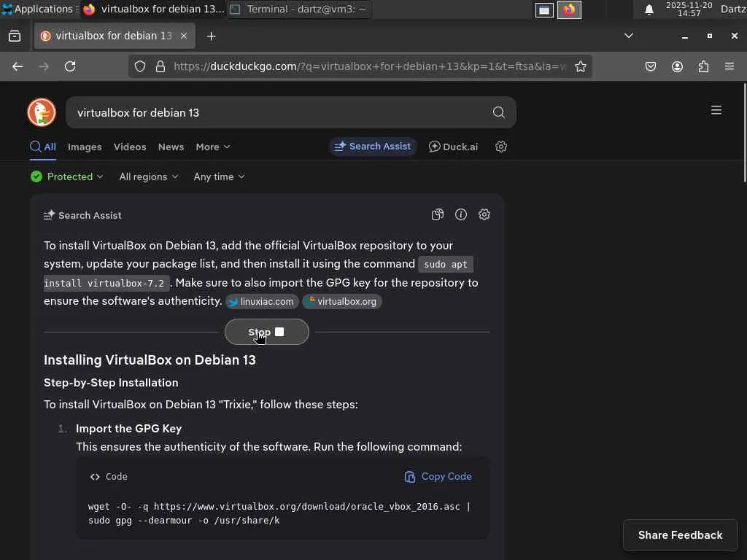Viewport: 747px width, 560px height.
Task: Open notification bell in system panel
Action: [649, 9]
